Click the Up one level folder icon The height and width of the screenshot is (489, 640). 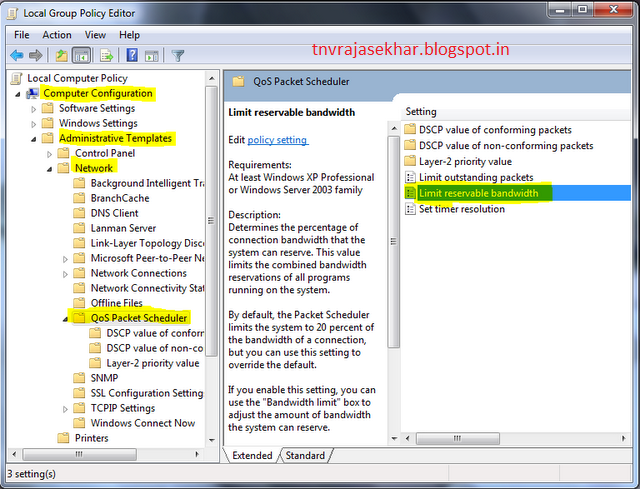[61, 55]
